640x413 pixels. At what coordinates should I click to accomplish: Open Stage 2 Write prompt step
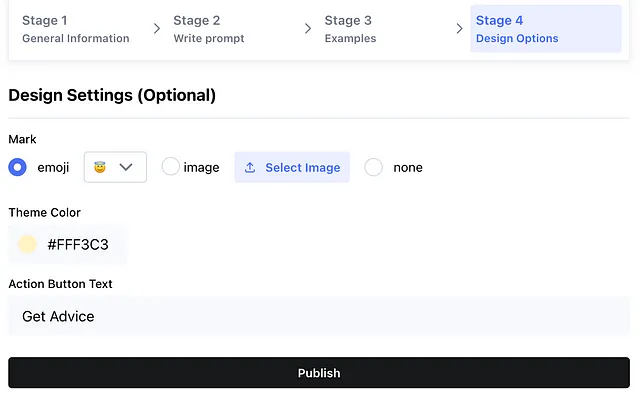209,29
